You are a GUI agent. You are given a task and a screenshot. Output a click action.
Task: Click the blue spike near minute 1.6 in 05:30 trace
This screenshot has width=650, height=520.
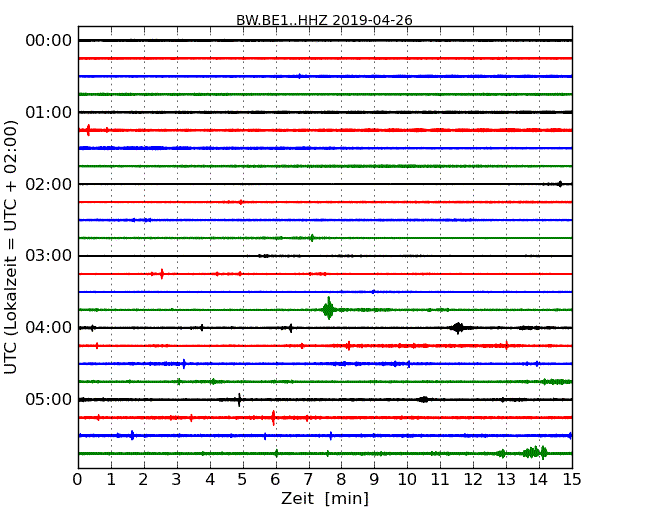point(132,435)
